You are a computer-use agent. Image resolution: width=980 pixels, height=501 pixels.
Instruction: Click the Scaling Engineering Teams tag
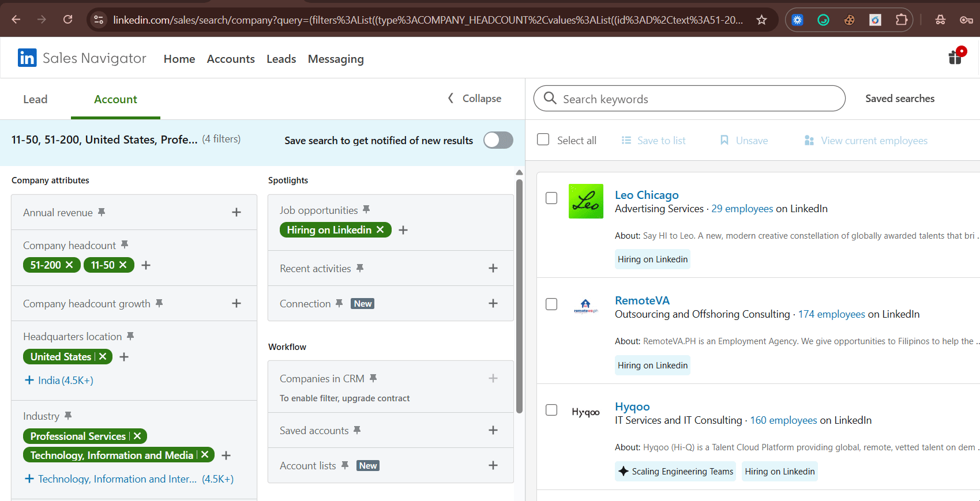(675, 472)
